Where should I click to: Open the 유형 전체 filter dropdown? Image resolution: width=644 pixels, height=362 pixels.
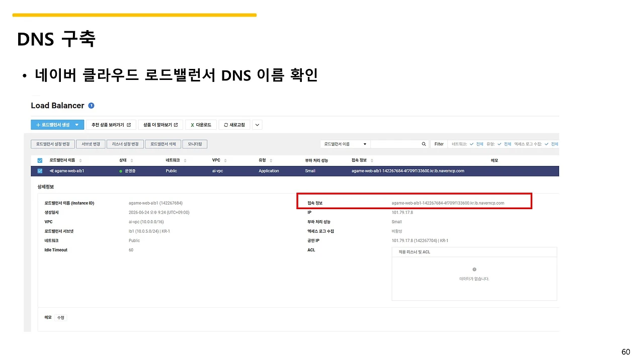point(504,144)
